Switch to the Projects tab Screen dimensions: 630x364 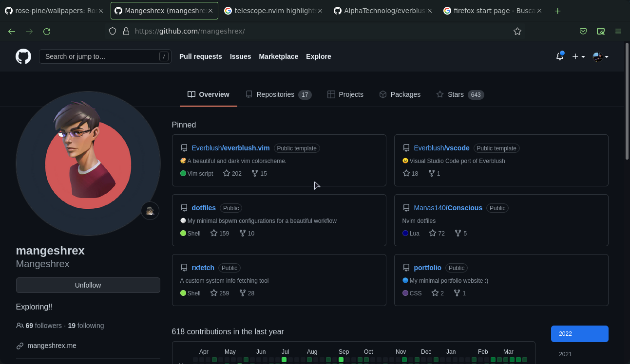[345, 94]
